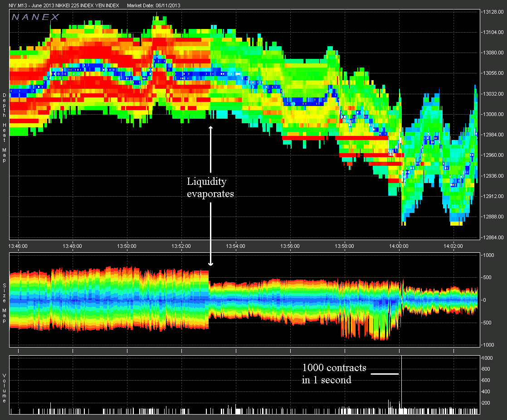Click the white line beside '1000 contracts' annotation
The width and height of the screenshot is (507, 420).
(385, 374)
